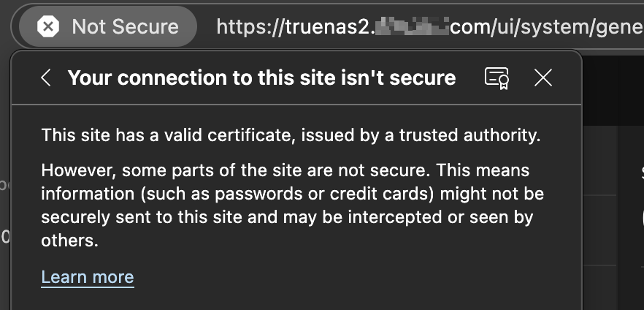Click the valid certificate statement text
The height and width of the screenshot is (310, 644).
point(291,135)
